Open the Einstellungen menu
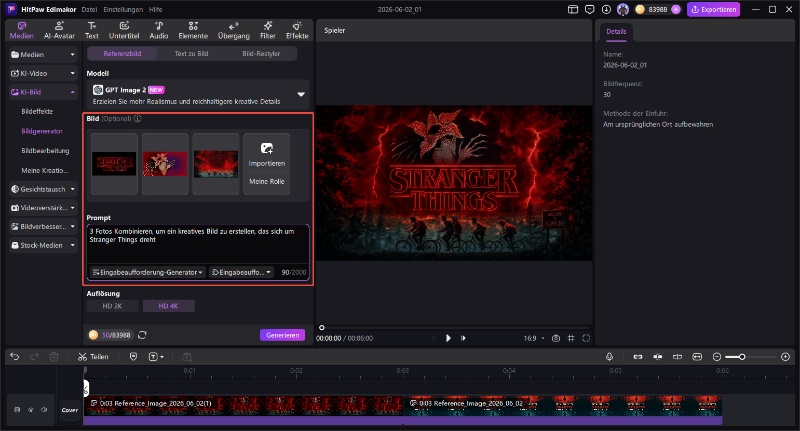The image size is (800, 431). tap(123, 9)
